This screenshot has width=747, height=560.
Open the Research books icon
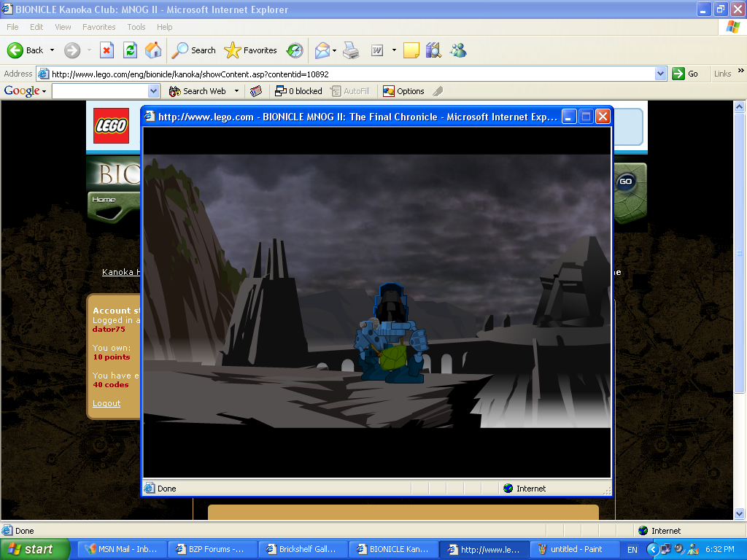coord(433,50)
